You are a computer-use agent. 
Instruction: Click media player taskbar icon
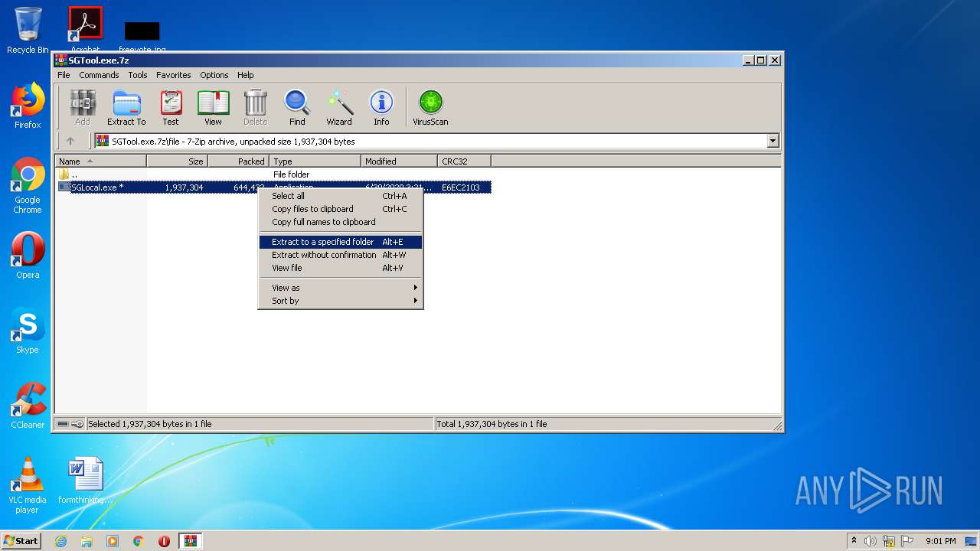pos(113,541)
